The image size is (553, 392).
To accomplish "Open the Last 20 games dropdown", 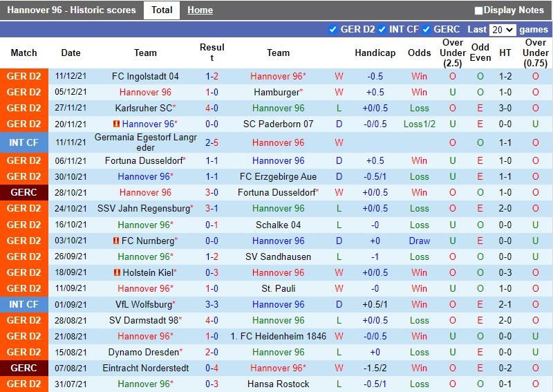I will [x=503, y=30].
